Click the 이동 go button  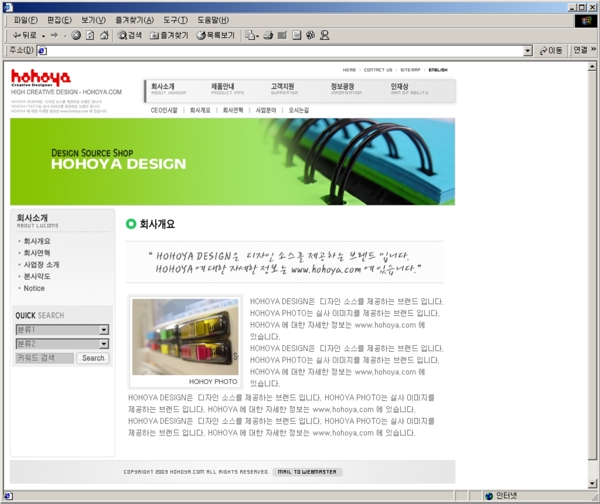[551, 51]
